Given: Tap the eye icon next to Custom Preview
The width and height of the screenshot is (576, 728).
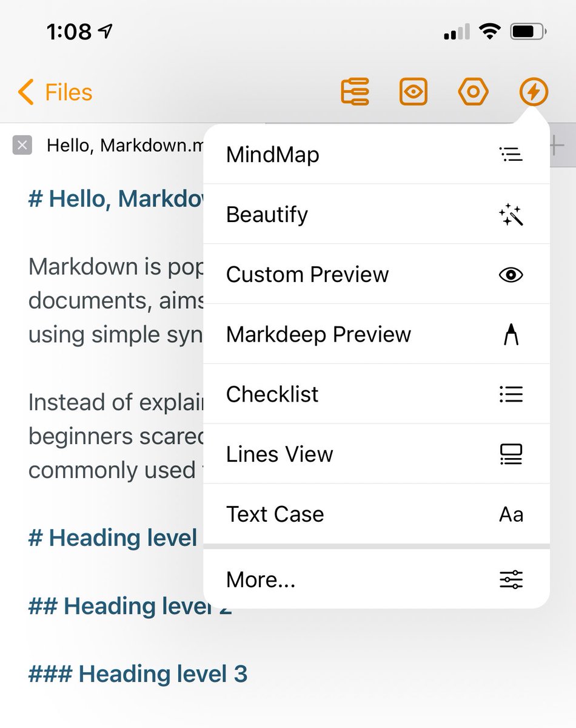Looking at the screenshot, I should coord(511,275).
